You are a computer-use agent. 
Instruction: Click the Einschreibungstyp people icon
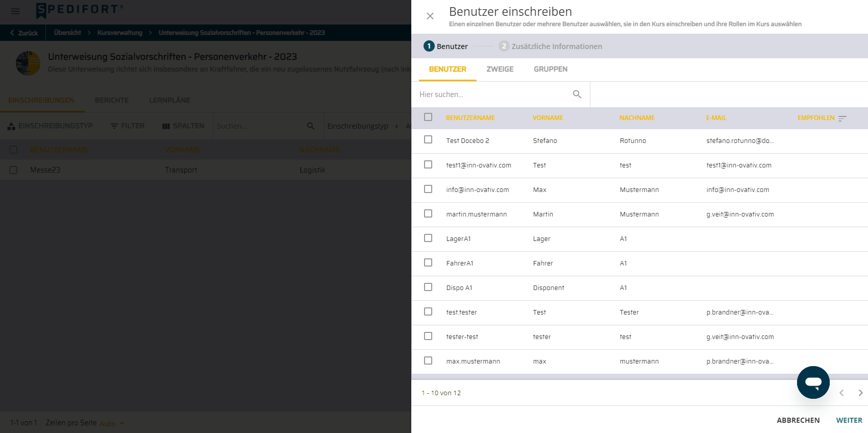(x=11, y=126)
